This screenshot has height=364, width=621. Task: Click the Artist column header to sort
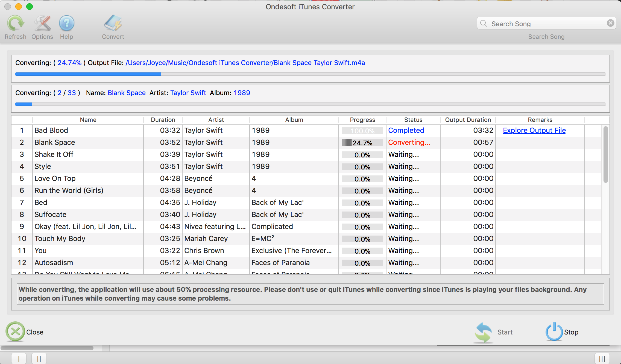[215, 120]
